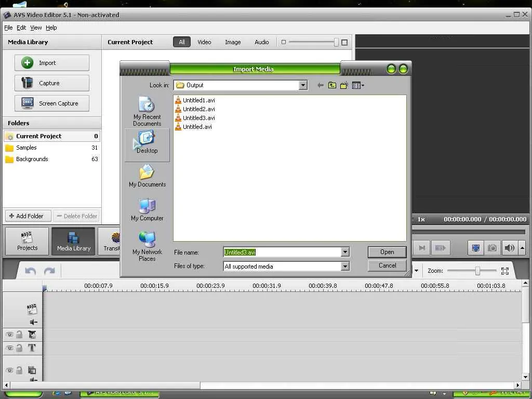Select the Image media filter
The width and height of the screenshot is (532, 399).
tap(233, 42)
